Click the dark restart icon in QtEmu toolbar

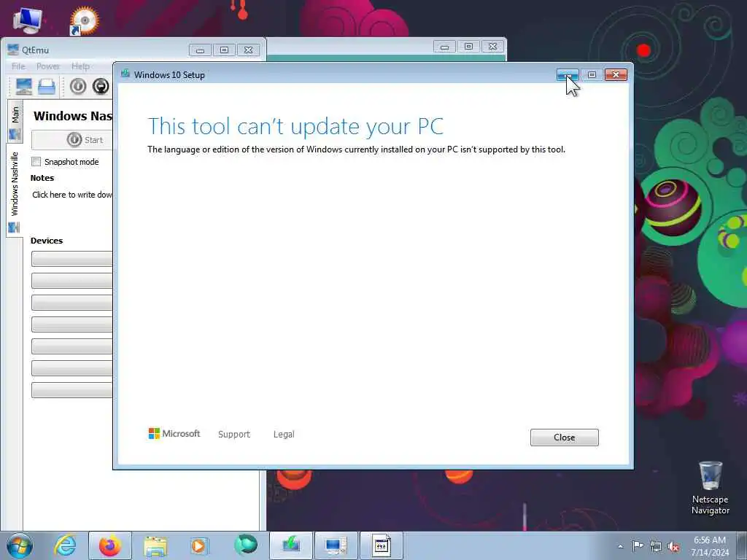[101, 86]
